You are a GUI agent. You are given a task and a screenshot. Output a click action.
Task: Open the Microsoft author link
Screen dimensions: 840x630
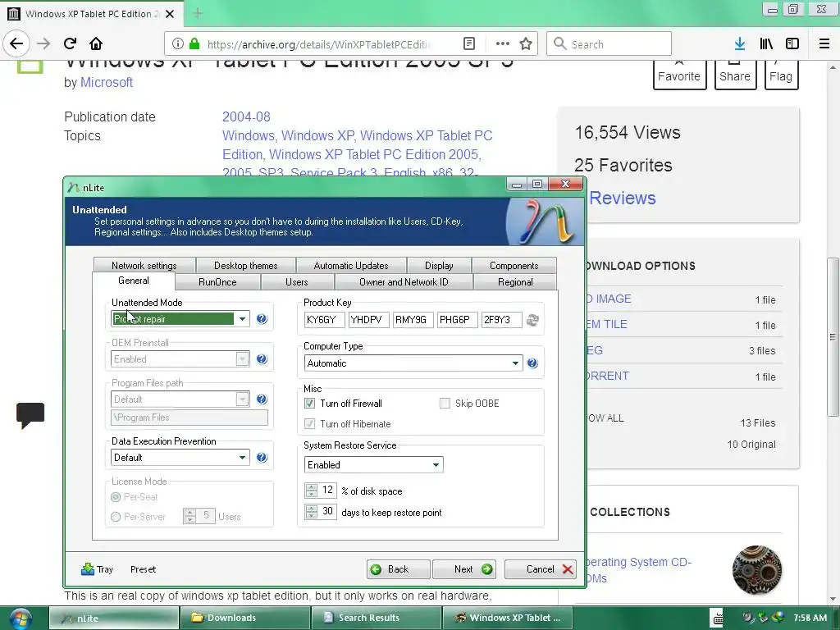(107, 83)
